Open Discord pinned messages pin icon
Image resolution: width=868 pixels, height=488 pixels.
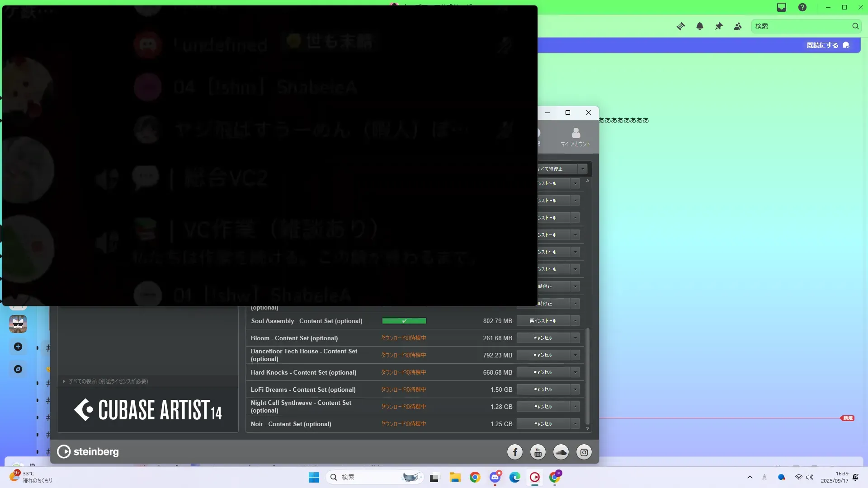pyautogui.click(x=719, y=26)
